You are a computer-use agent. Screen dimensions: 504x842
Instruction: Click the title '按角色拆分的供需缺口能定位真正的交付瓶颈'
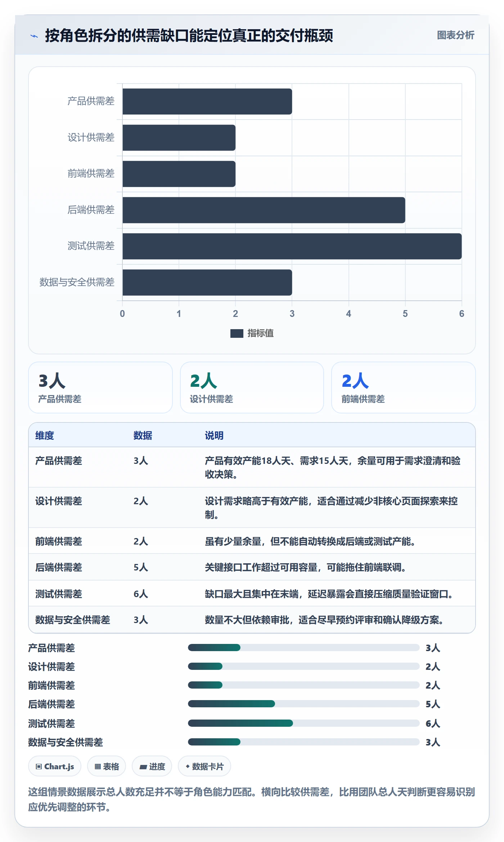[189, 36]
